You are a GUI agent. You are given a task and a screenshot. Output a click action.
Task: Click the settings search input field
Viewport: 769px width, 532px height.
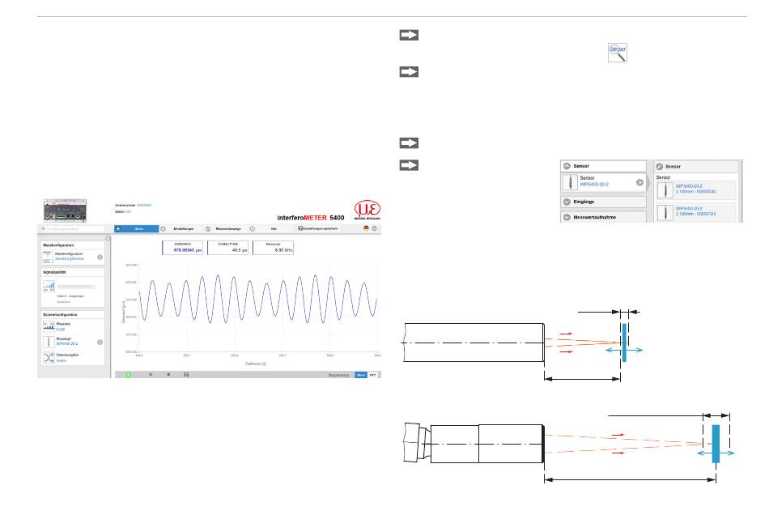[x=73, y=228]
